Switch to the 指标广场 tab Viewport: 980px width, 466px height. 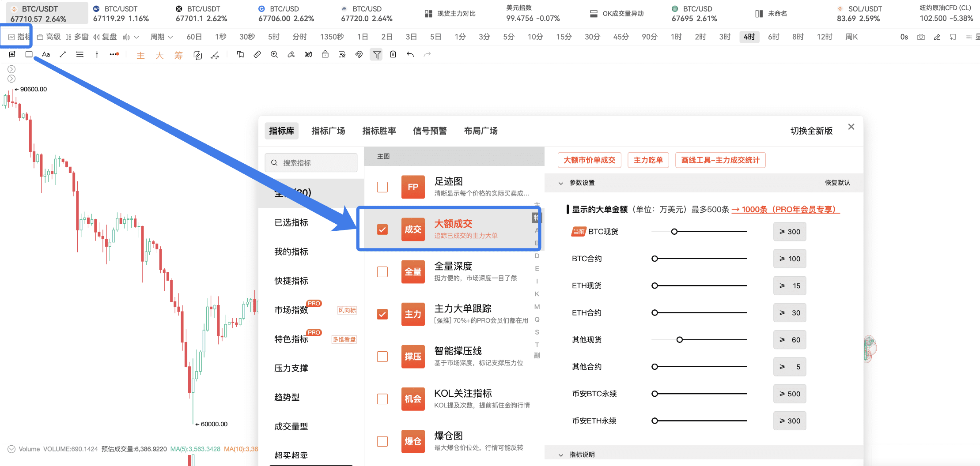tap(328, 131)
